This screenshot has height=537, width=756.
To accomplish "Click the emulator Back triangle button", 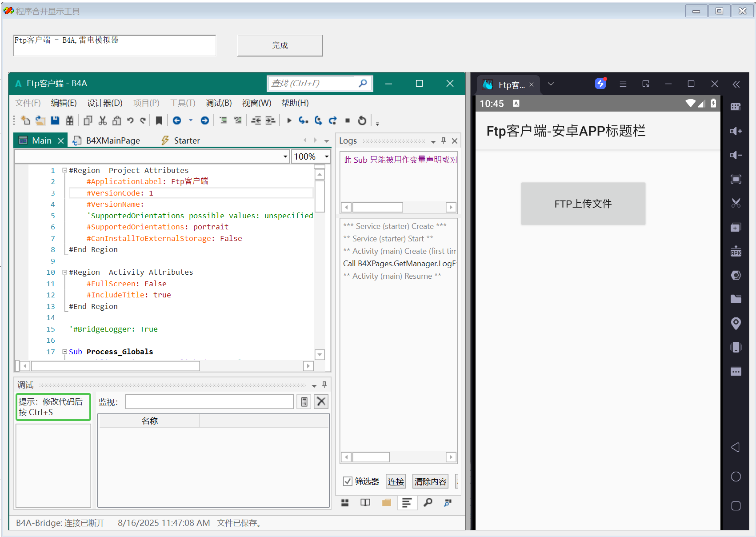I will [736, 447].
